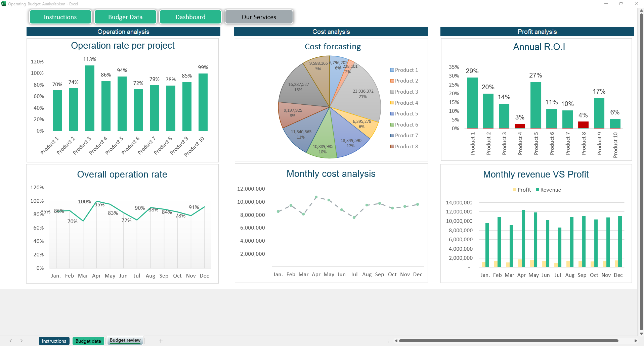Click the Excel app icon in title bar
The width and height of the screenshot is (644, 346).
[4, 4]
